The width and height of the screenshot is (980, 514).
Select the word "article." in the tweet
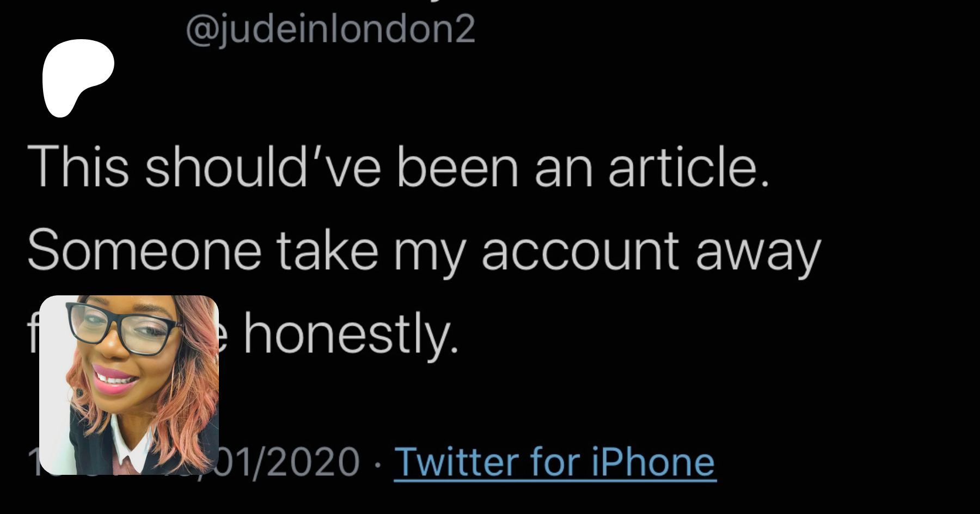pos(689,168)
